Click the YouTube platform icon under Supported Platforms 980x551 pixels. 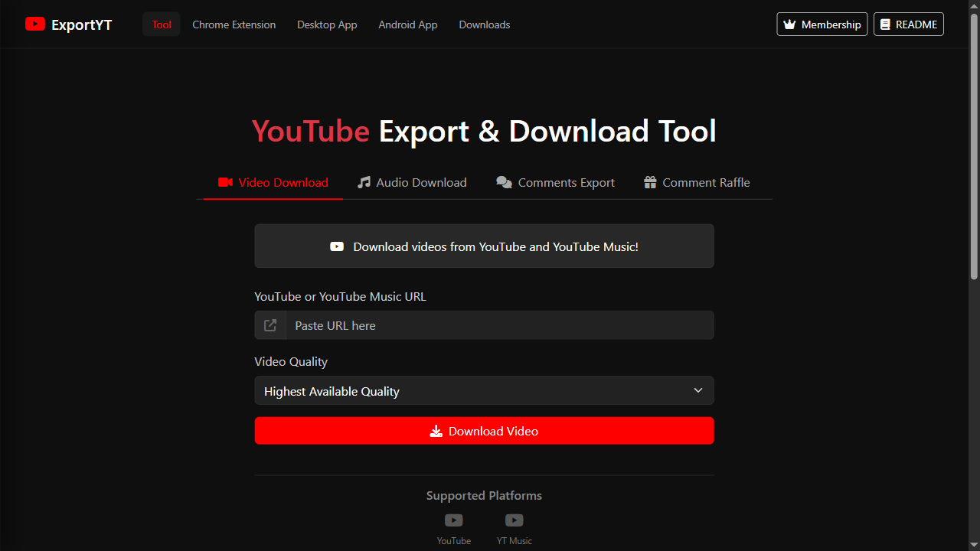pos(454,520)
